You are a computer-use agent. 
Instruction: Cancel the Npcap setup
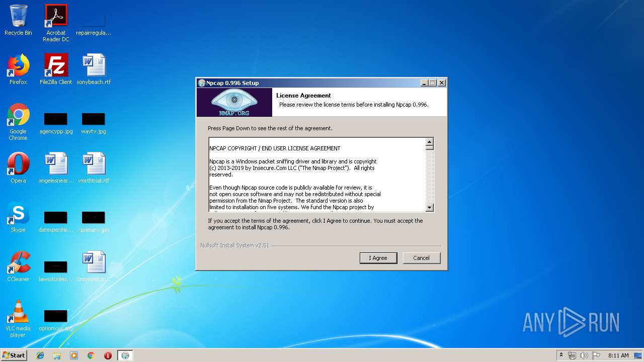pos(422,258)
